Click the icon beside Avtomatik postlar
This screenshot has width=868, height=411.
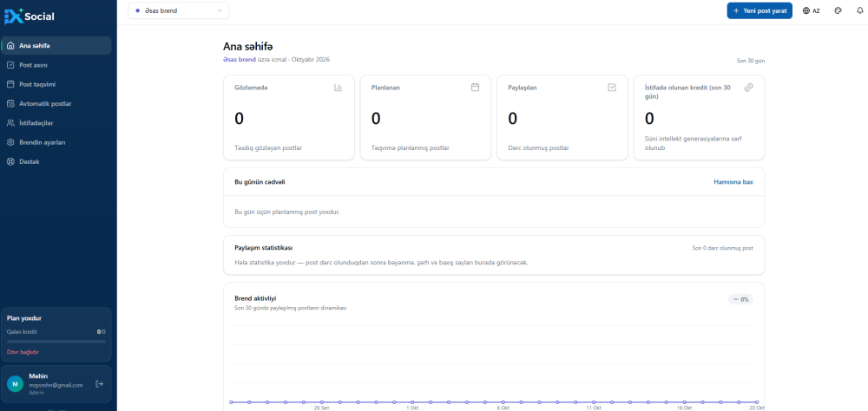click(x=10, y=103)
